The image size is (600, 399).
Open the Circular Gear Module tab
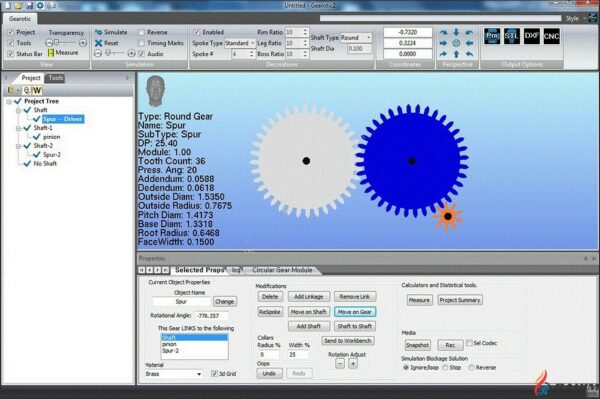click(282, 270)
